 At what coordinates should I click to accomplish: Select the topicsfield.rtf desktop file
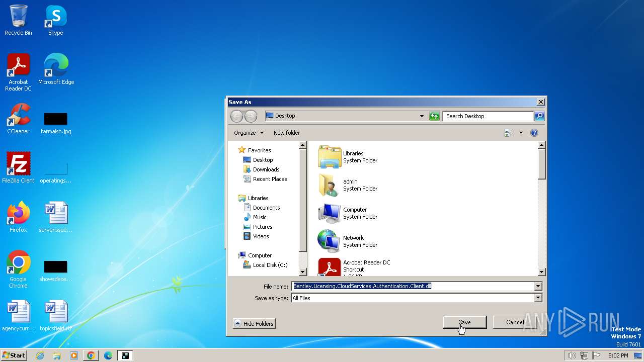(x=56, y=316)
